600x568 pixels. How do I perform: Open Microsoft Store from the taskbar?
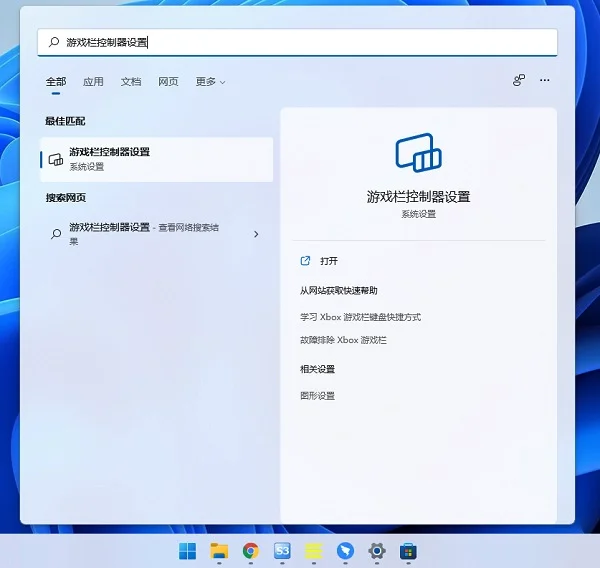click(x=408, y=551)
